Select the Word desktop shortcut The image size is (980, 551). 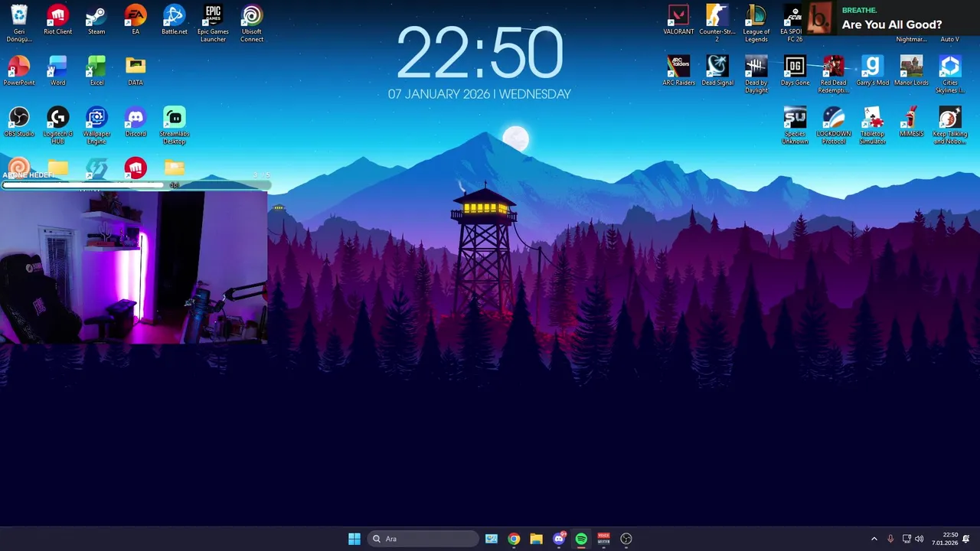coord(57,70)
